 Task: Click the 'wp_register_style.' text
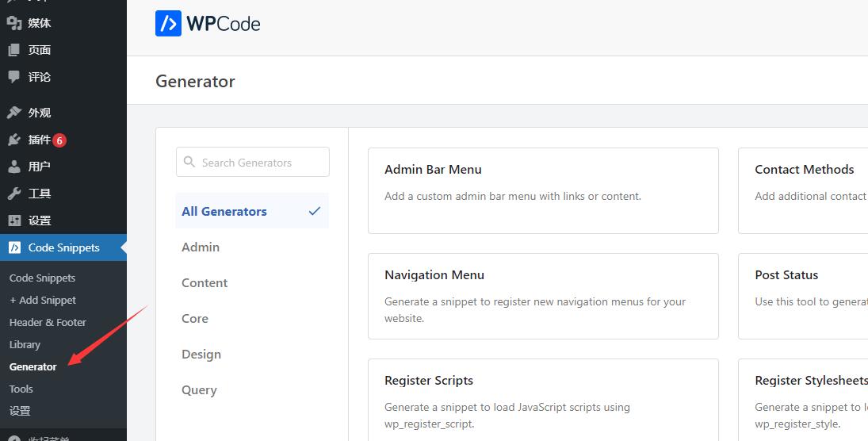click(797, 424)
